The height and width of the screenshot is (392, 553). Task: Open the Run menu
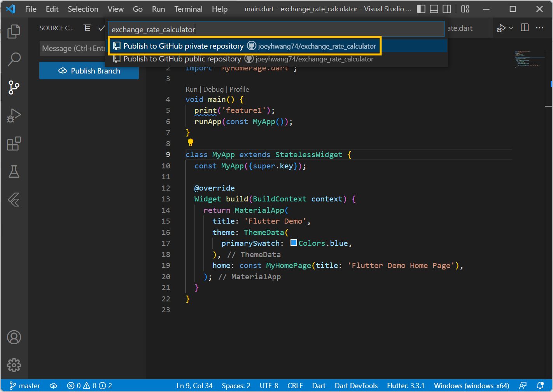click(158, 9)
